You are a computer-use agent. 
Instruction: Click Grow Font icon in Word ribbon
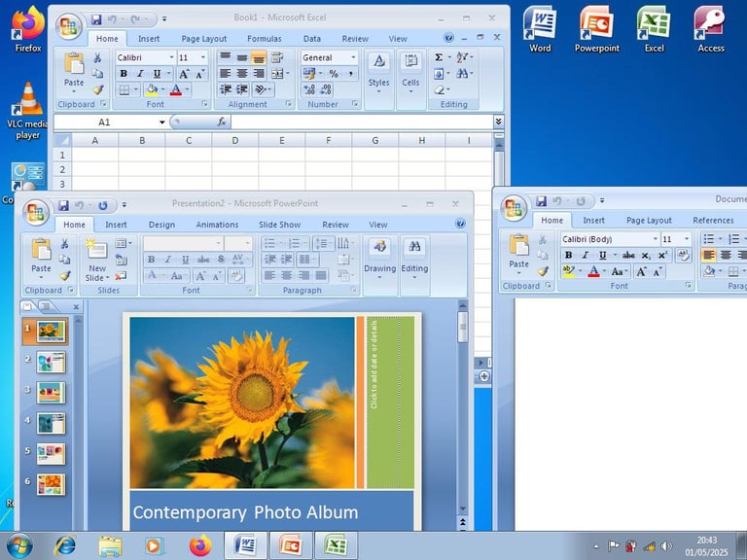(x=641, y=271)
